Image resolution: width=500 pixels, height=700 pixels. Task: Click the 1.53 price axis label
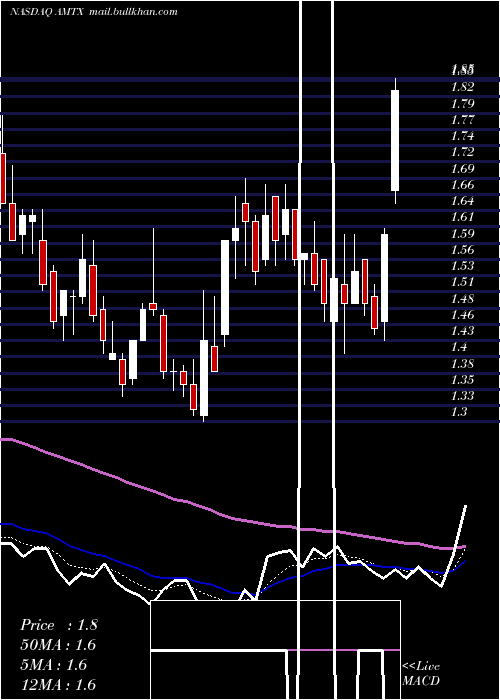tap(462, 266)
